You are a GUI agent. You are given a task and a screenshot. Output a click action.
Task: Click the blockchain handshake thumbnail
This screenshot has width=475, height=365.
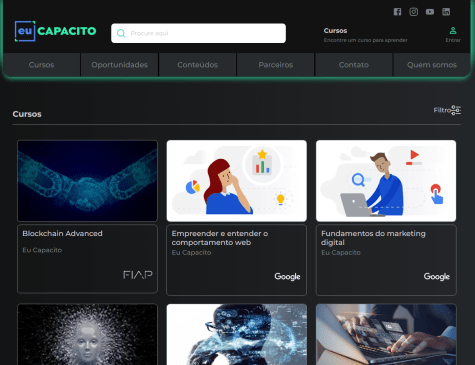click(87, 181)
